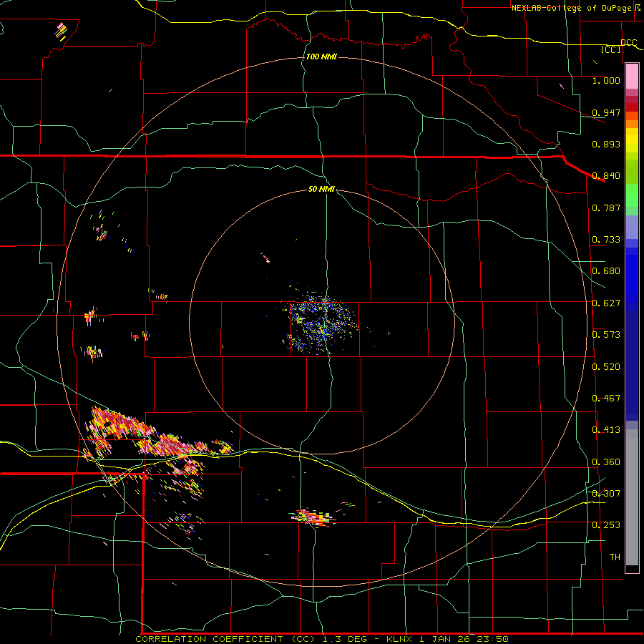Select the 0.627 color scale value
Screen dimensions: 644x644
click(x=606, y=303)
